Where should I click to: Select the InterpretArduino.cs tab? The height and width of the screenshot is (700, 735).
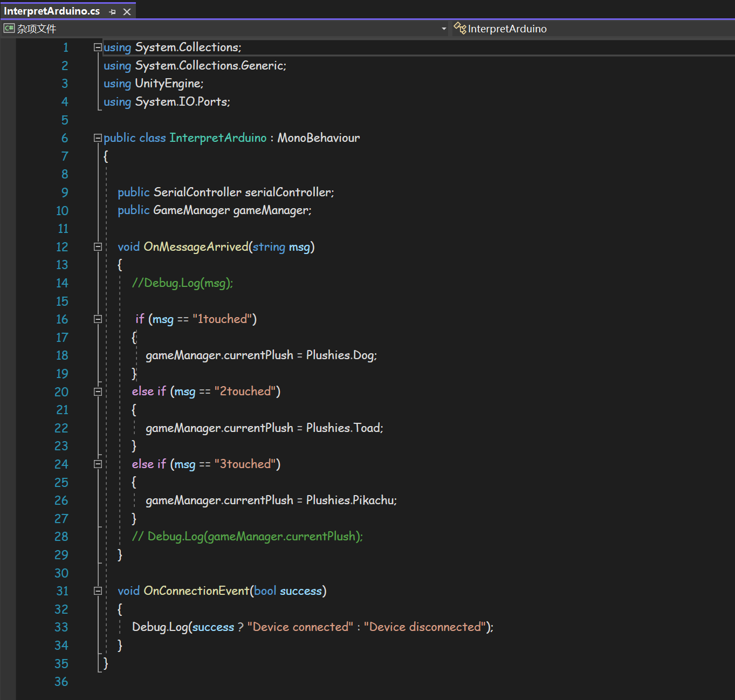[x=52, y=11]
